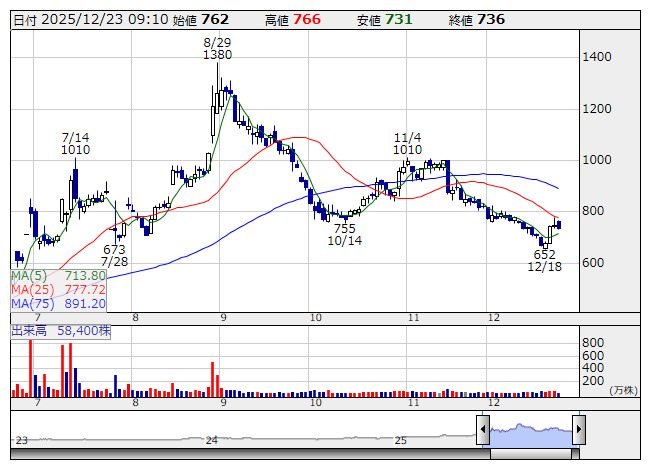The width and height of the screenshot is (653, 470).
Task: Click the 8/29 1380 peak label
Action: pyautogui.click(x=217, y=48)
